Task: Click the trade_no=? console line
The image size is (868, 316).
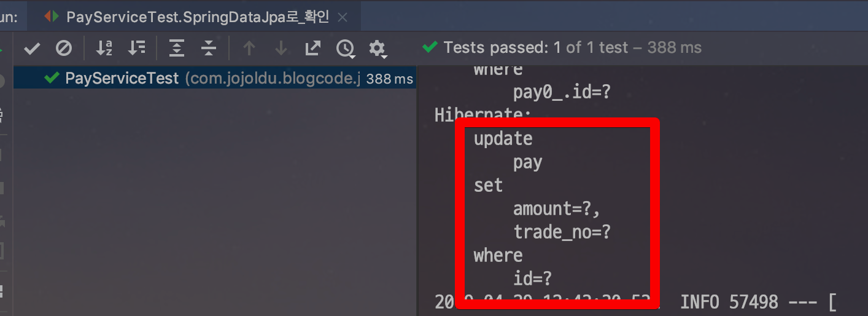Action: (563, 232)
